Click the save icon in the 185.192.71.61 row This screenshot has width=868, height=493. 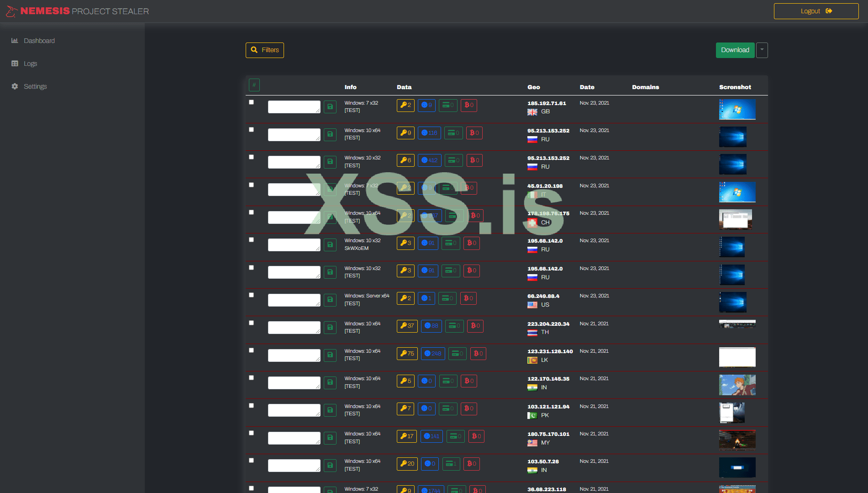pyautogui.click(x=330, y=107)
